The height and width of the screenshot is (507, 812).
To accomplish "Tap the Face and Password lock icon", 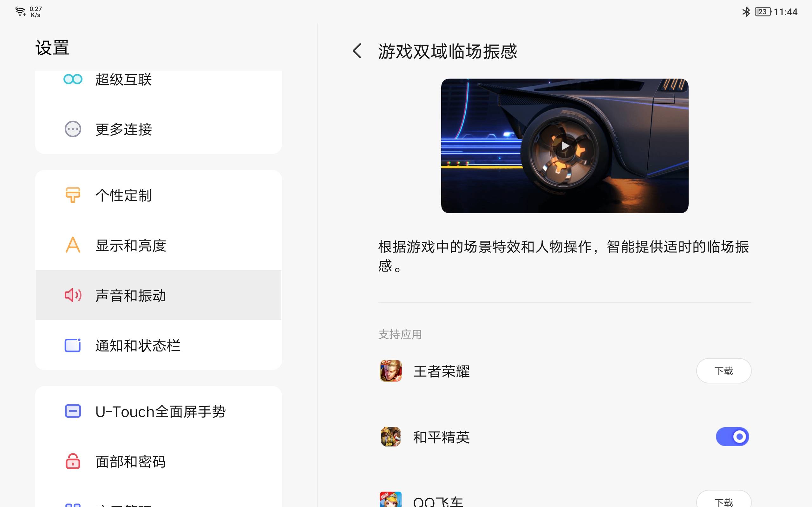I will 73,461.
